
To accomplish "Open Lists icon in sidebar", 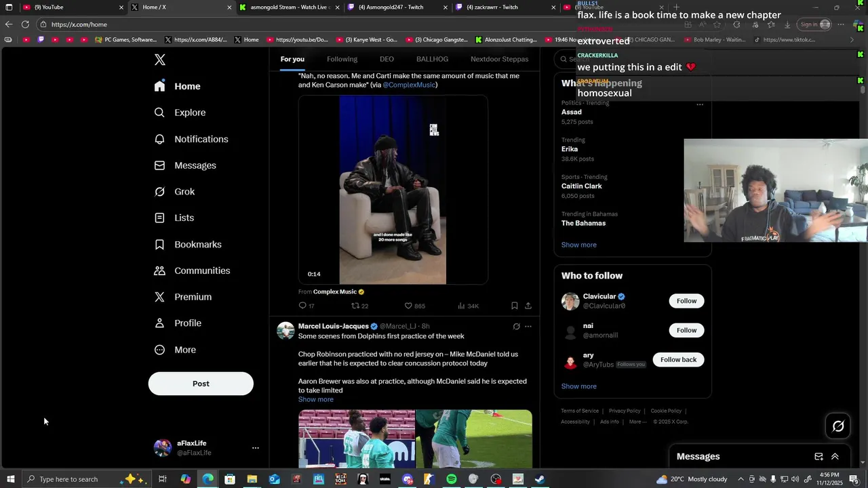I will coord(159,218).
